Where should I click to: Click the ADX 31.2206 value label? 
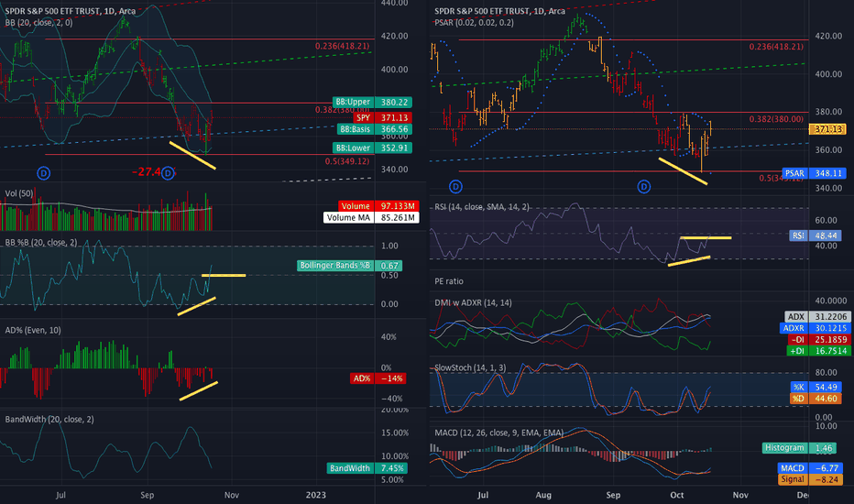point(817,316)
